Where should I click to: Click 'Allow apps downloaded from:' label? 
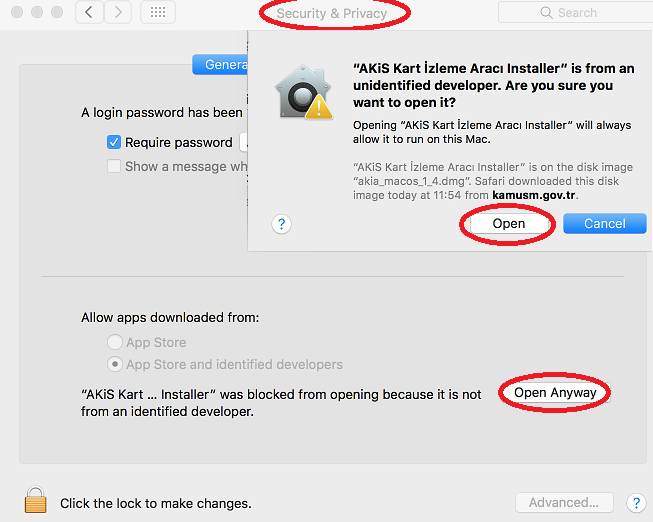pos(170,317)
